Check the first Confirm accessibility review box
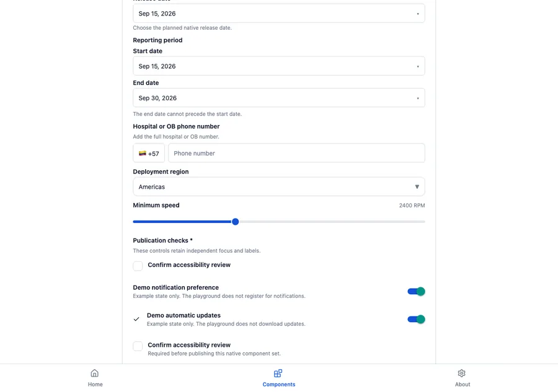Screen dimensions: 558x392 (138, 266)
